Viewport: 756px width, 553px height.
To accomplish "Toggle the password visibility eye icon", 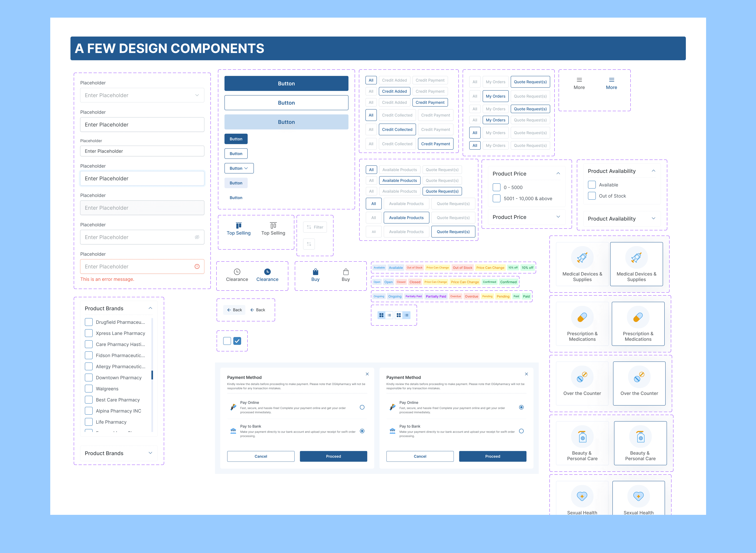I will tap(197, 237).
